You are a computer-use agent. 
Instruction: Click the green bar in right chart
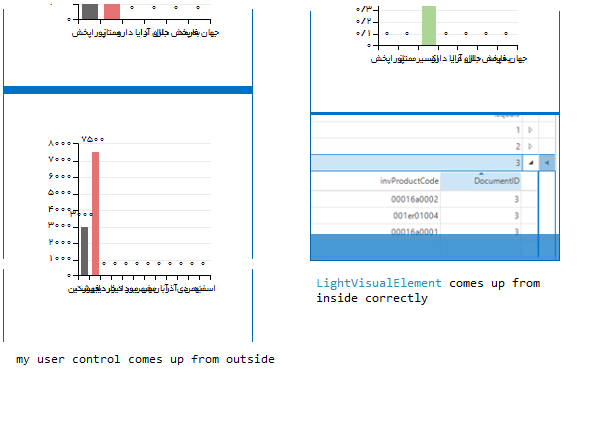pos(429,25)
